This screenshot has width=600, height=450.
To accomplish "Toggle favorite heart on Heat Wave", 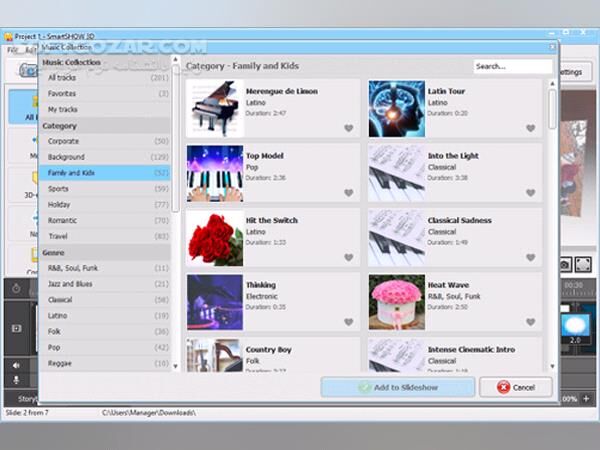I will click(531, 323).
